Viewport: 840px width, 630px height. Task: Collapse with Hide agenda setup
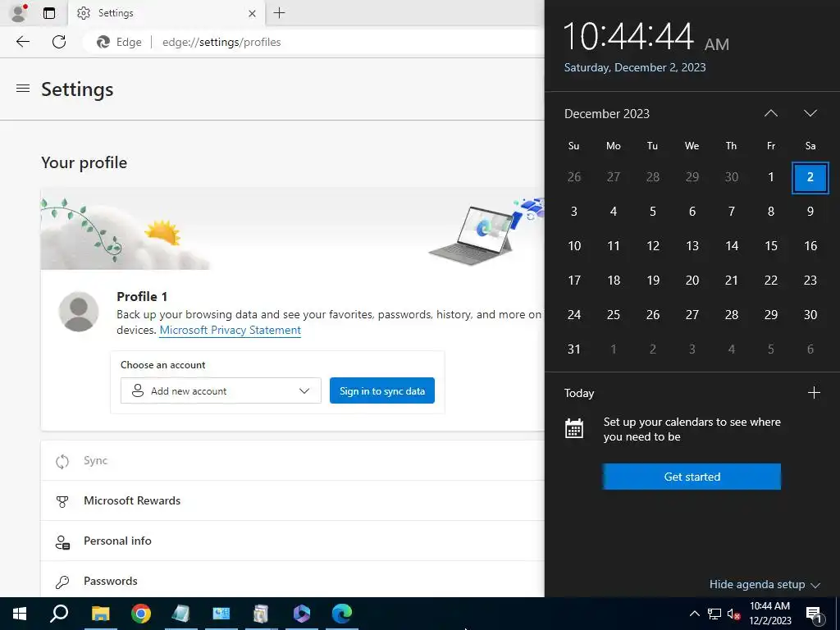tap(765, 584)
